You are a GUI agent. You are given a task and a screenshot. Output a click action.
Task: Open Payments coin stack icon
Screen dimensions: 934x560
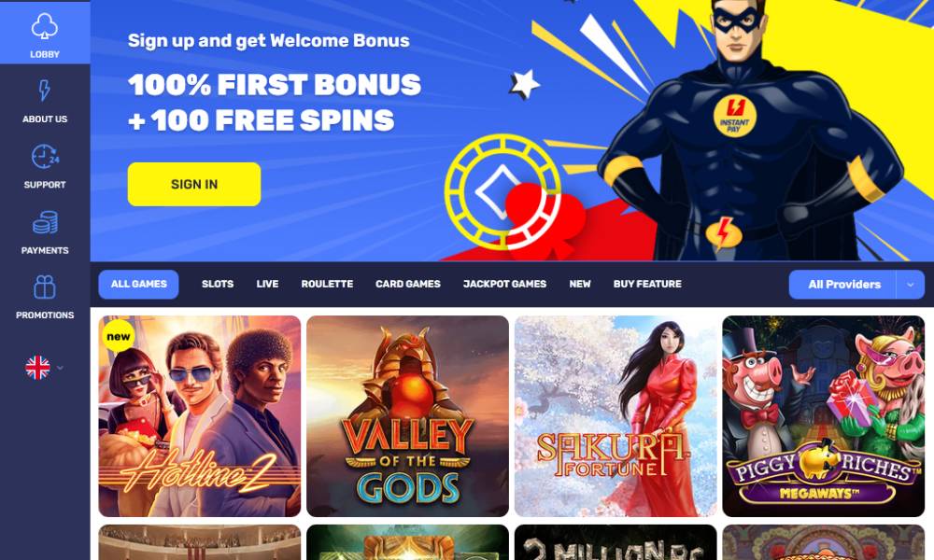[45, 222]
